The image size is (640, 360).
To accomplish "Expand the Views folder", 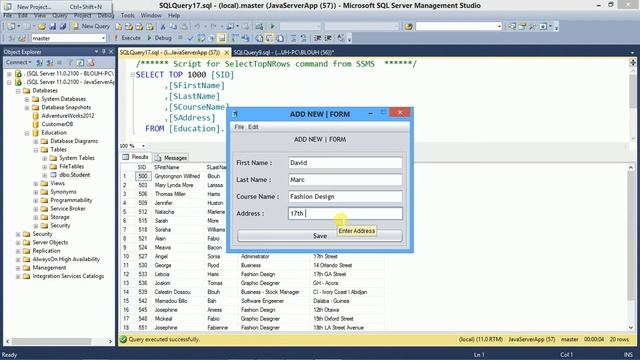I will click(36, 184).
